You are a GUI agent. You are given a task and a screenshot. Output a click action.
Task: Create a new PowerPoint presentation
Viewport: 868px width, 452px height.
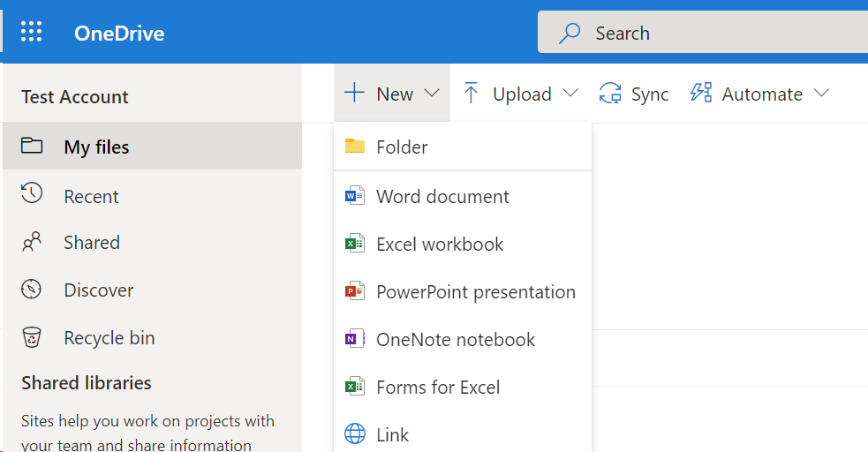463,291
